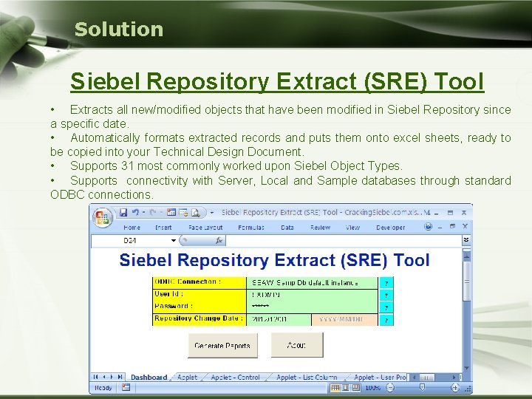Switch to Page Break Preview in status bar
Viewport: 532px width, 399px height.
(x=355, y=387)
